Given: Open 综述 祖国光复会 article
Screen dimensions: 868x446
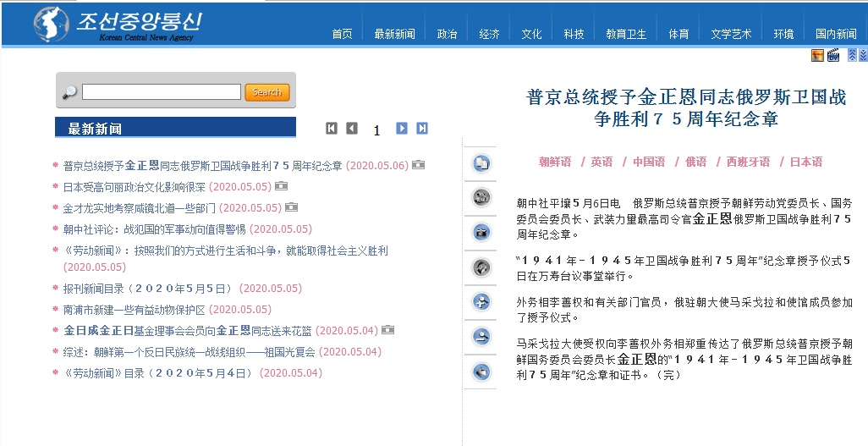Looking at the screenshot, I should 189,351.
